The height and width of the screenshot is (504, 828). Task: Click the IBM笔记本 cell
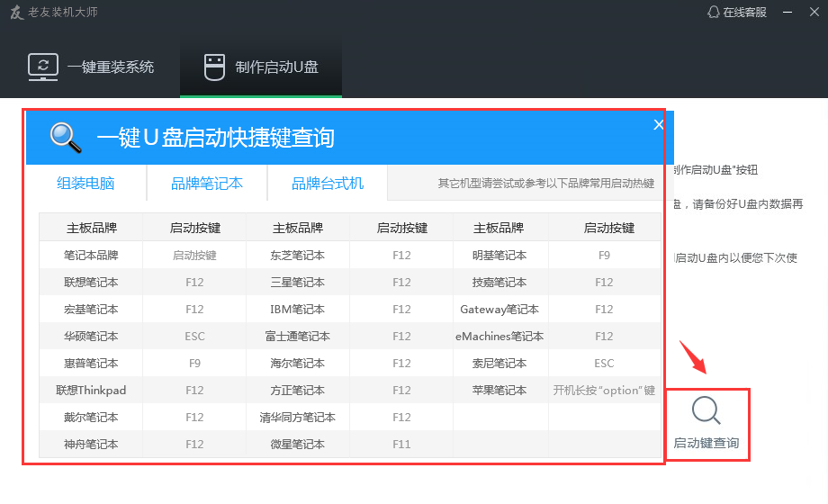pos(297,309)
